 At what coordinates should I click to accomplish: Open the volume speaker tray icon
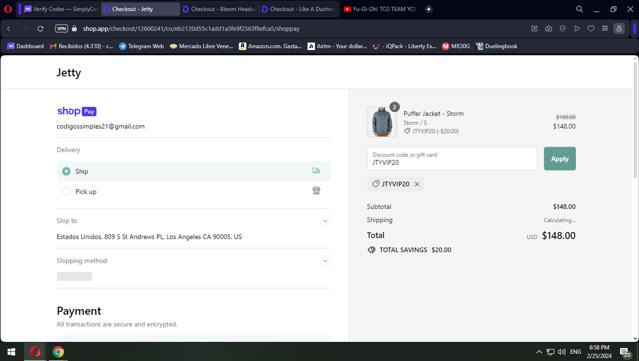click(562, 352)
